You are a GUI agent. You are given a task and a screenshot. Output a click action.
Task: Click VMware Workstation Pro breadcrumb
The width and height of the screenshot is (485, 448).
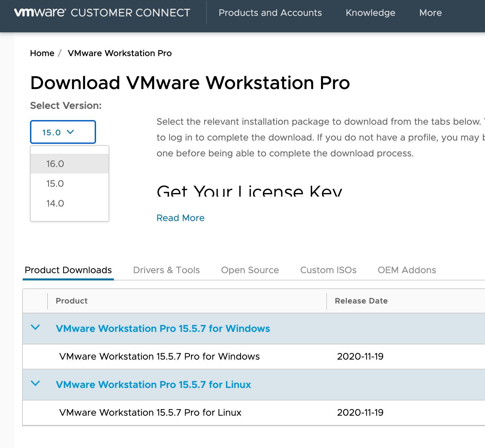click(x=119, y=53)
